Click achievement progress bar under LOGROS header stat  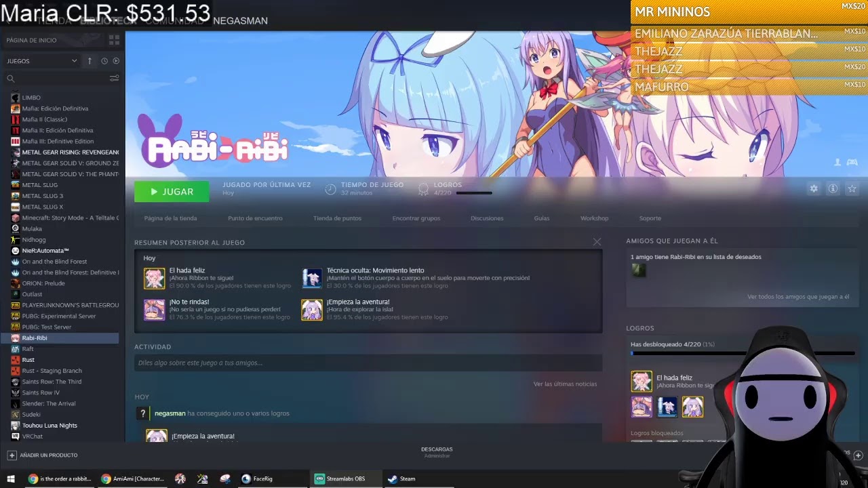(x=474, y=193)
